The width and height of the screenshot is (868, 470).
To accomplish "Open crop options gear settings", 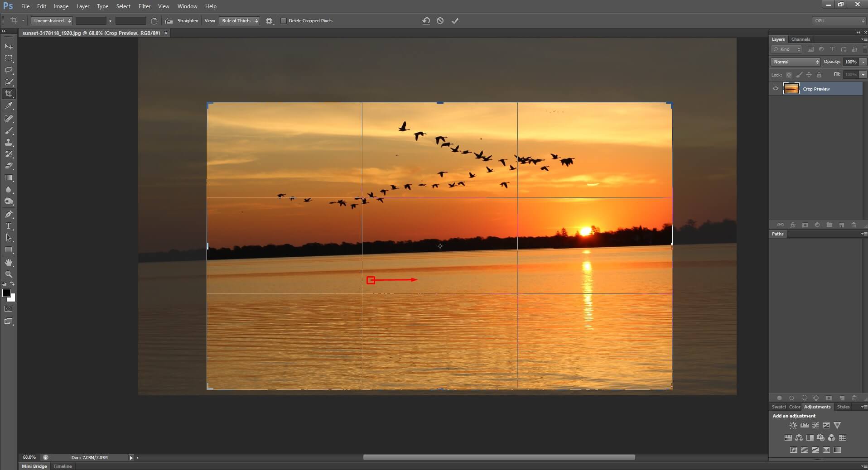I will point(269,21).
